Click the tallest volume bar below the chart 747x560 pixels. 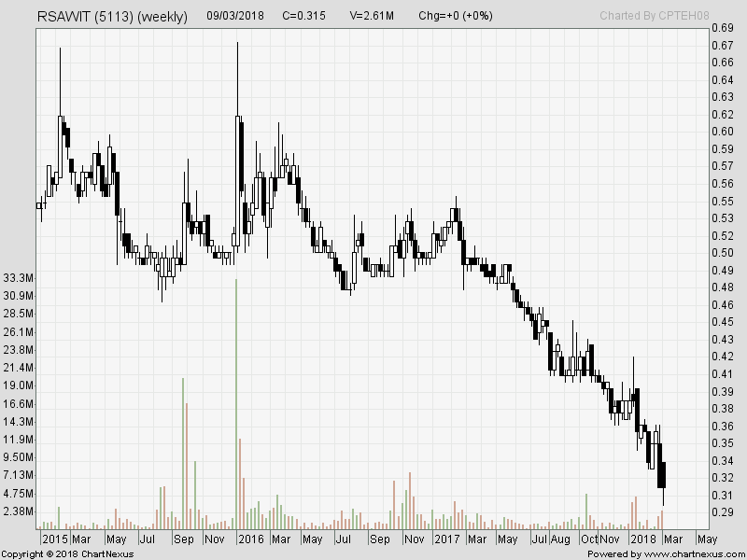pyautogui.click(x=238, y=392)
